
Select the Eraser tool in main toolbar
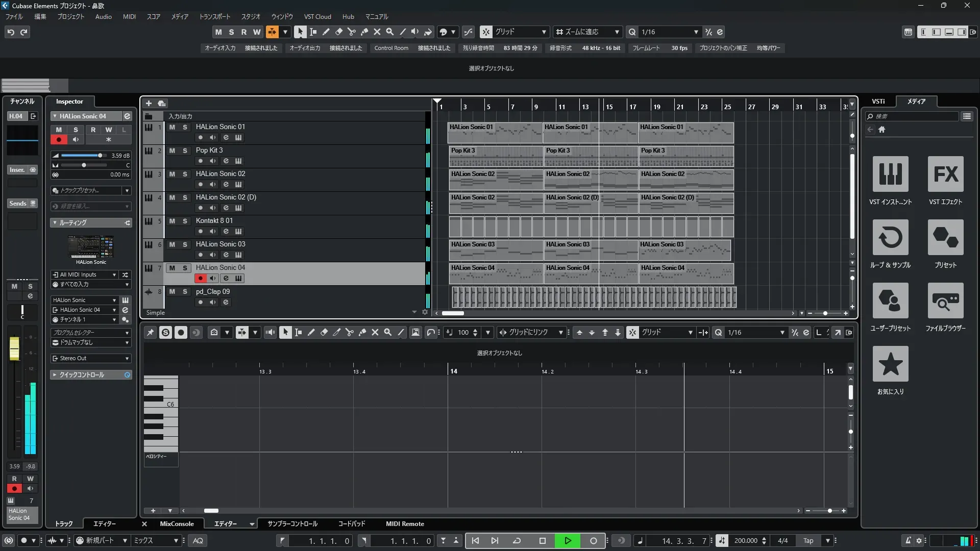coord(338,32)
